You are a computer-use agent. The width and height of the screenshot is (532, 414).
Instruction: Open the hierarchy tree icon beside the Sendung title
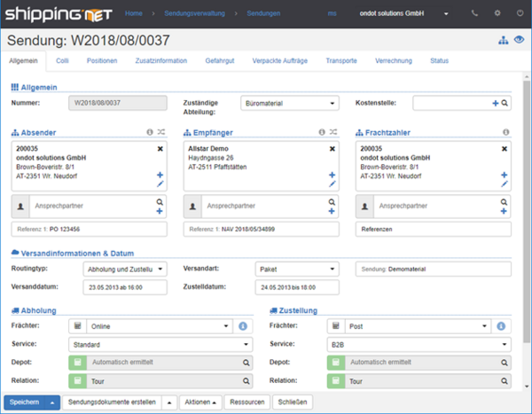pos(504,40)
